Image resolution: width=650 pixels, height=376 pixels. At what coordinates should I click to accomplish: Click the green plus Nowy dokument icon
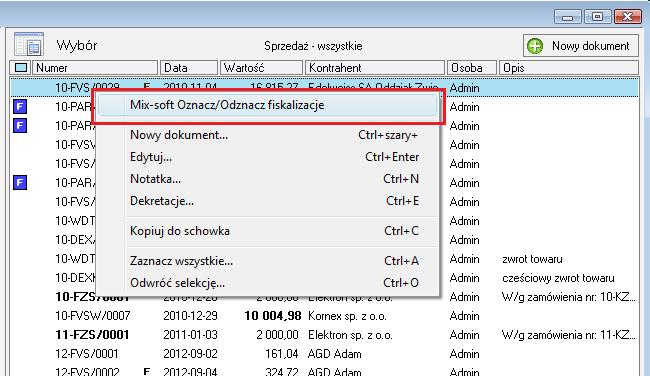(535, 46)
